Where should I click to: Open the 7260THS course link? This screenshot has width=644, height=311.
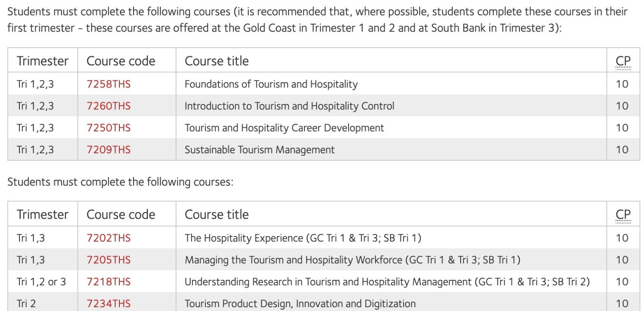[109, 106]
